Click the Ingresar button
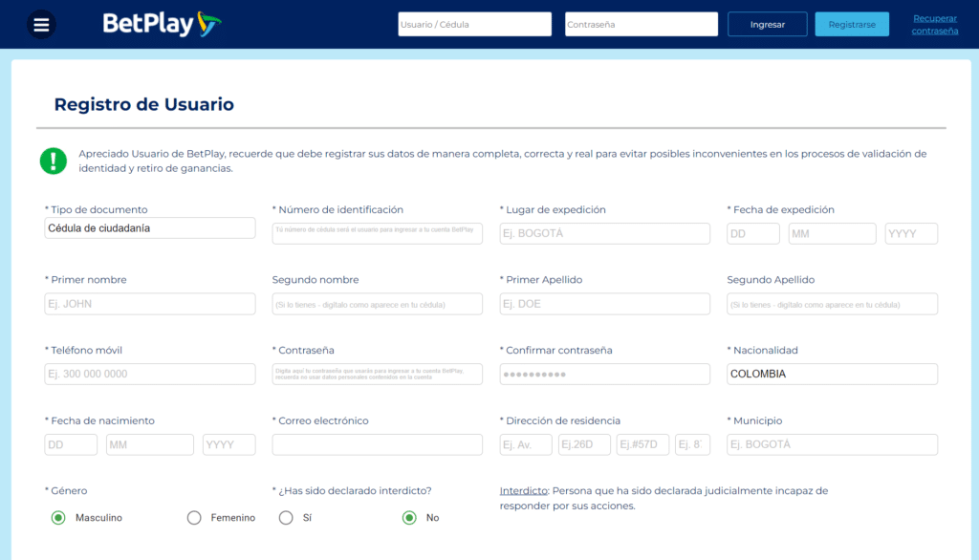Viewport: 979px width, 560px height. (767, 25)
